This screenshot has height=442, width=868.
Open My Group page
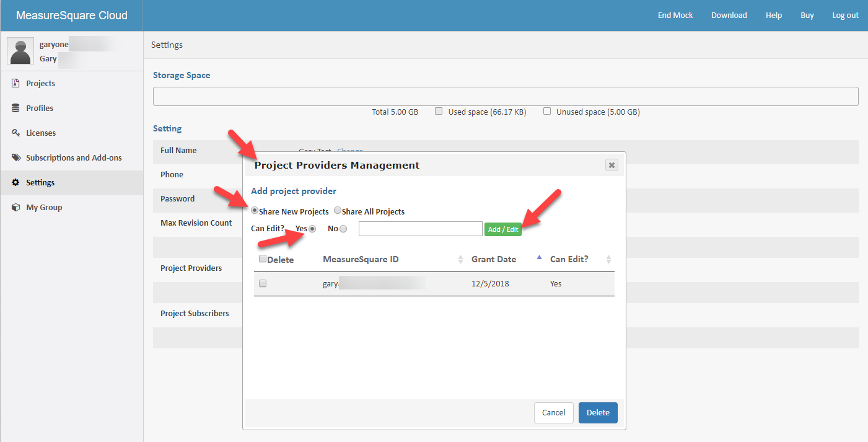tap(44, 208)
